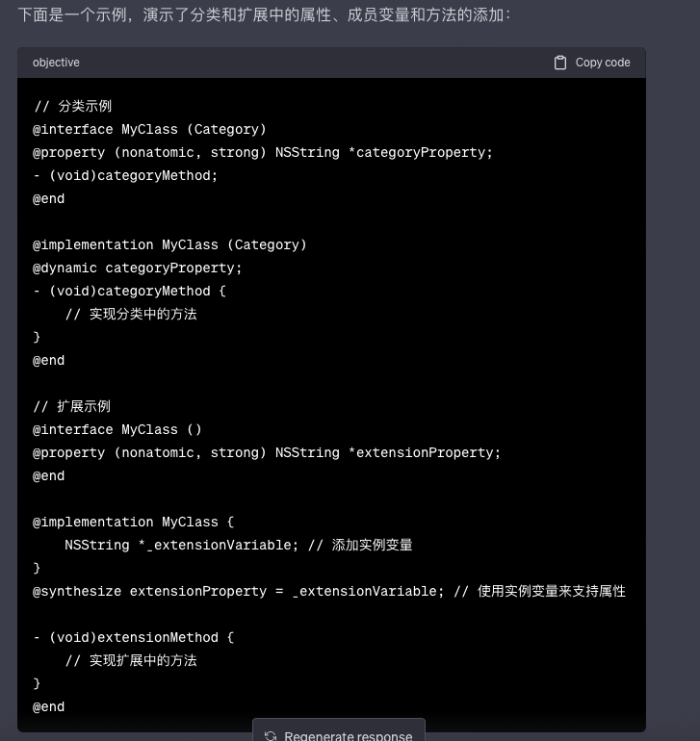Click the '// 实现分类中的方法' comment
The width and height of the screenshot is (700, 741).
[x=131, y=314]
